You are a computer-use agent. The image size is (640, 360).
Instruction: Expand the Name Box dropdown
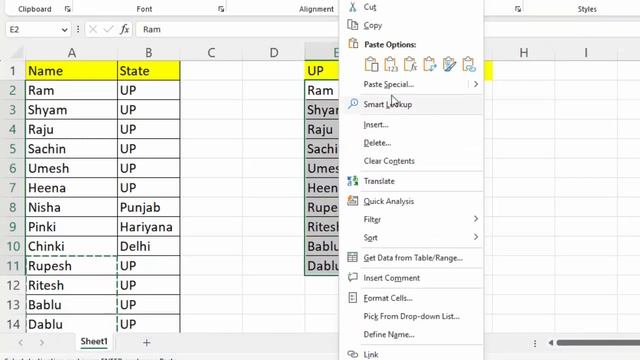(x=64, y=29)
